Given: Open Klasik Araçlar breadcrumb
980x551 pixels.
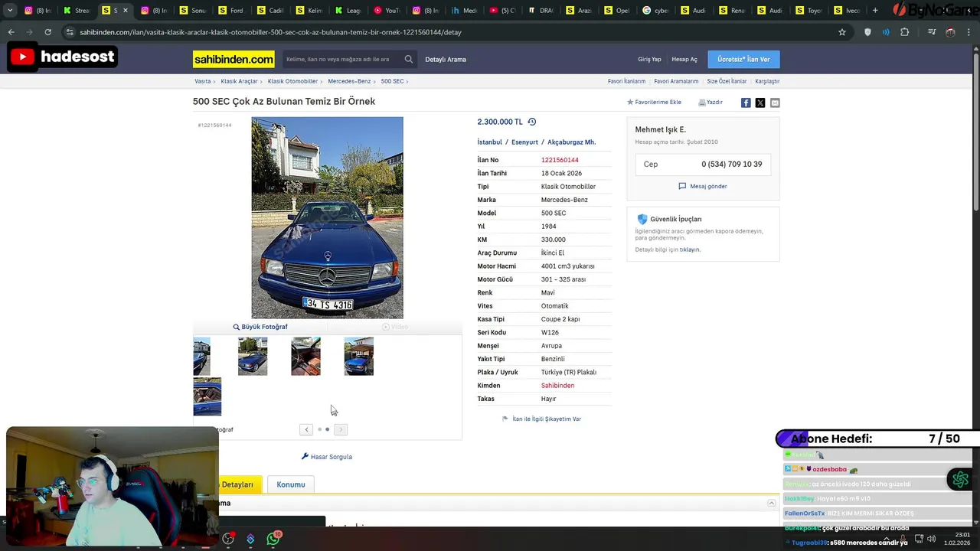Looking at the screenshot, I should click(x=239, y=81).
